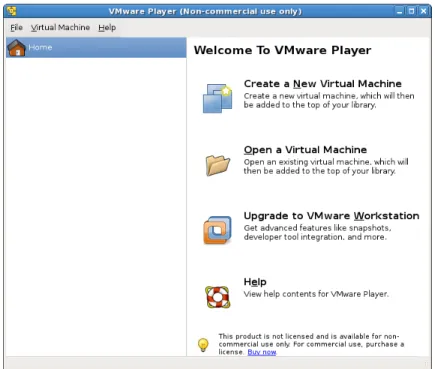Click the open folder icon
The height and width of the screenshot is (369, 435).
click(x=217, y=165)
